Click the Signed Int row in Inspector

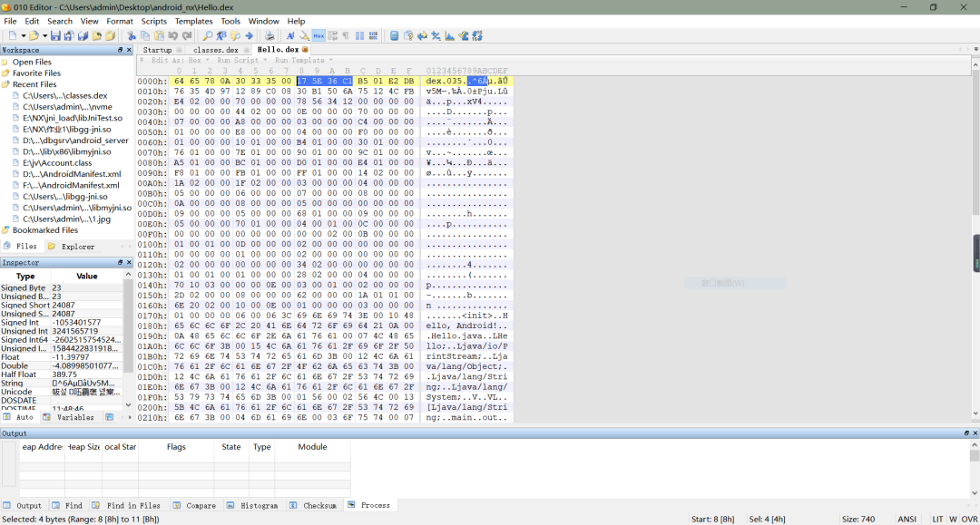(x=62, y=323)
